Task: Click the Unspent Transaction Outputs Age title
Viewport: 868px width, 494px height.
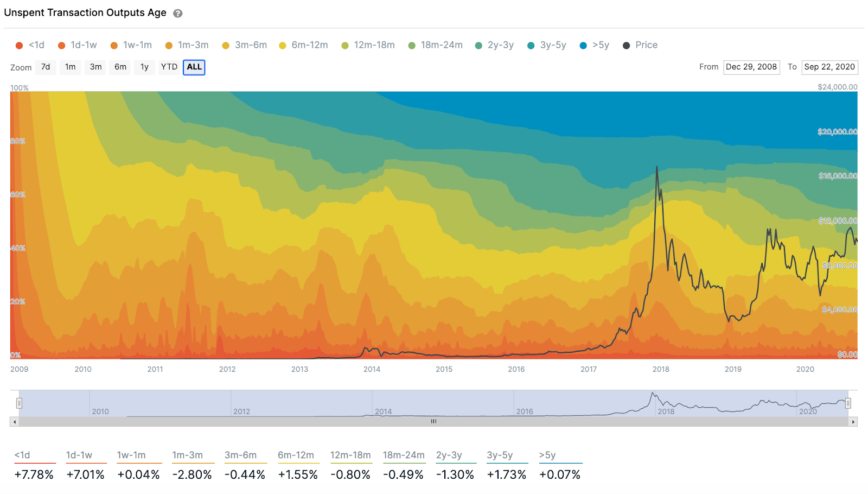Action: point(85,12)
